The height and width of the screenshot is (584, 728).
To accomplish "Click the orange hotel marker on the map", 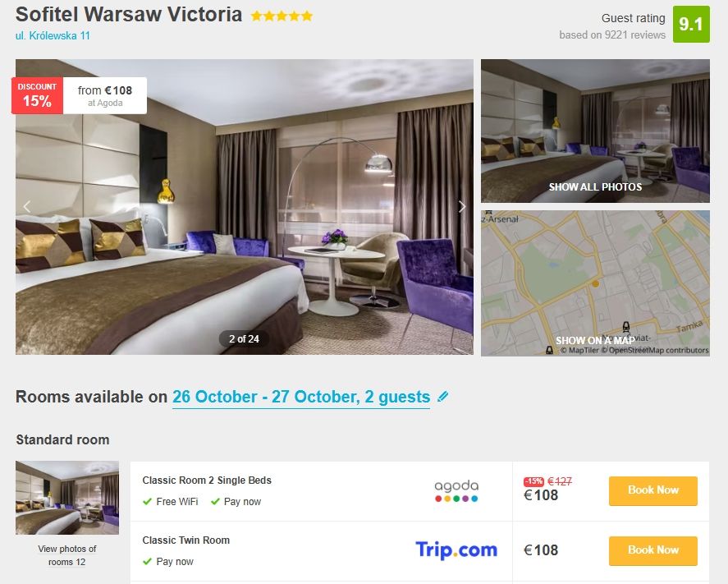I will (595, 283).
